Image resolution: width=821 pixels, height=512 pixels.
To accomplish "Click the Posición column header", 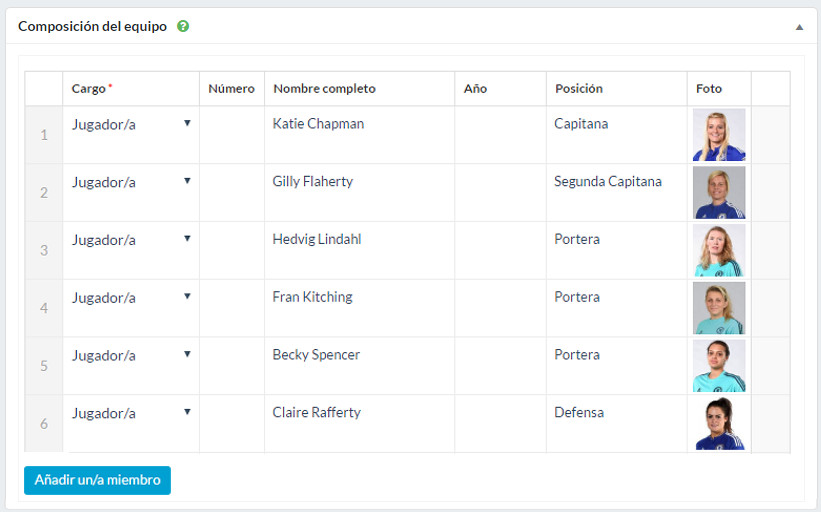I will [578, 89].
